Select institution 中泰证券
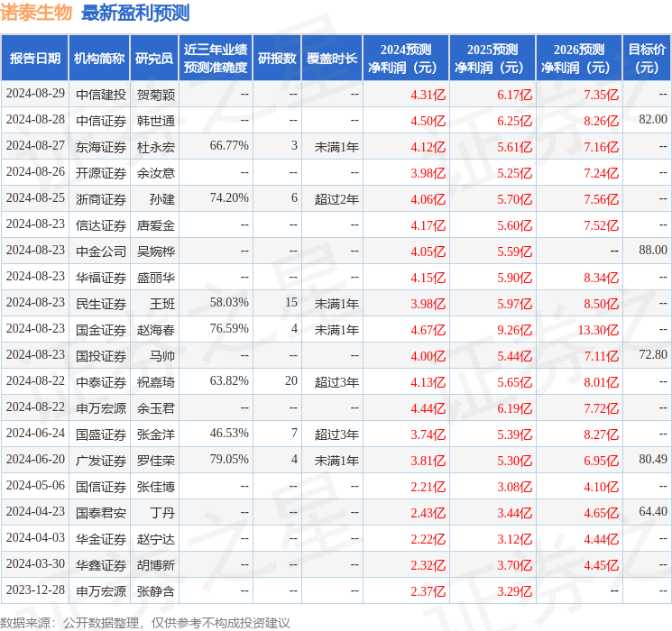This screenshot has width=672, height=631. pos(101,382)
